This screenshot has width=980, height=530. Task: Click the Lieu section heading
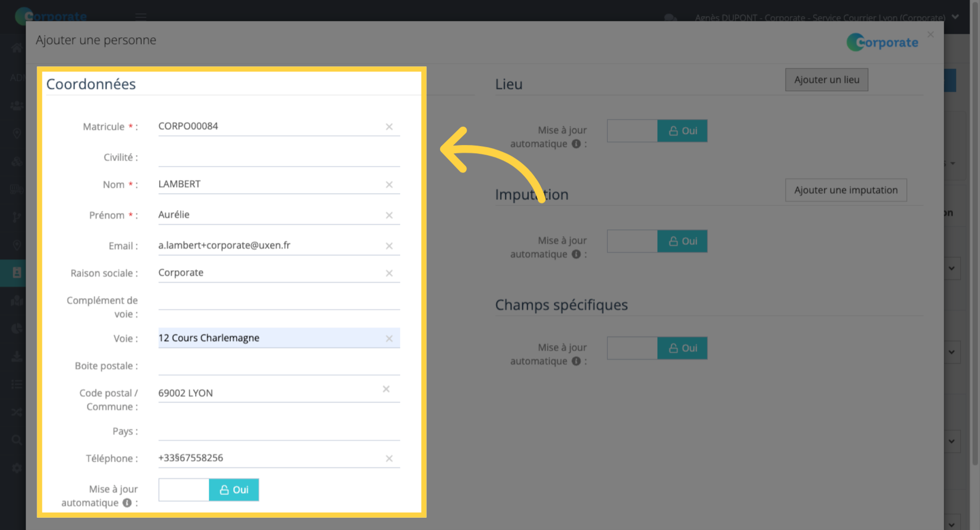[x=509, y=84]
